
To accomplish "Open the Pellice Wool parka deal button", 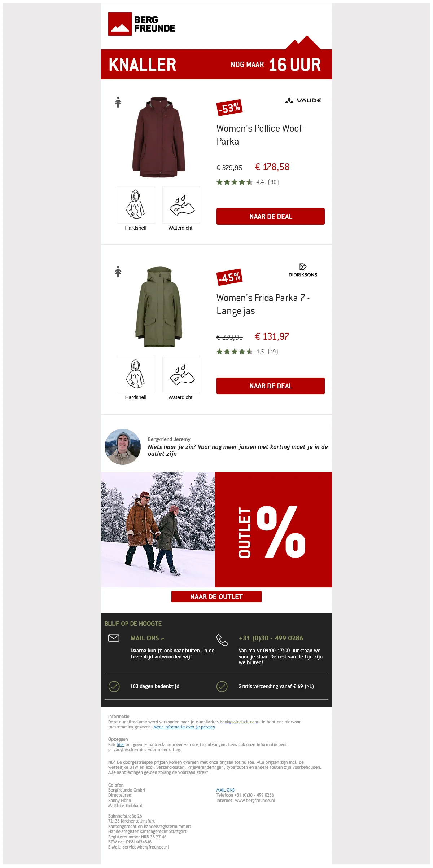I will click(x=271, y=216).
